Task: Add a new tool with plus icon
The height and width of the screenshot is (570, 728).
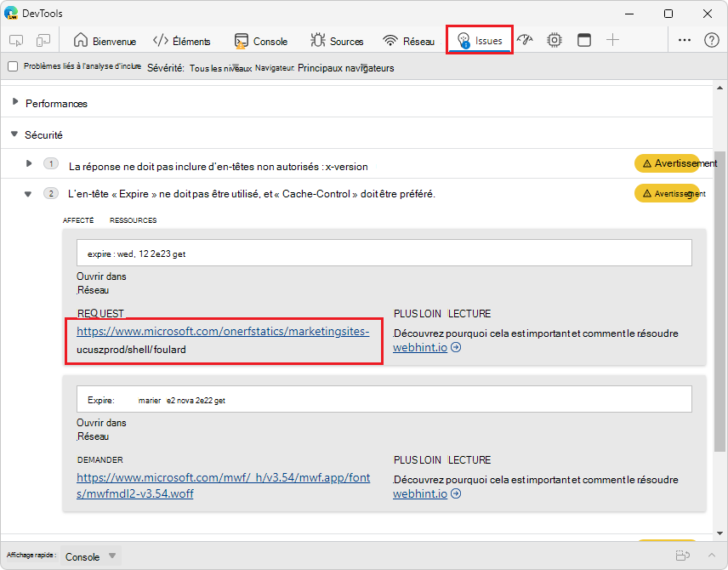Action: coord(613,40)
